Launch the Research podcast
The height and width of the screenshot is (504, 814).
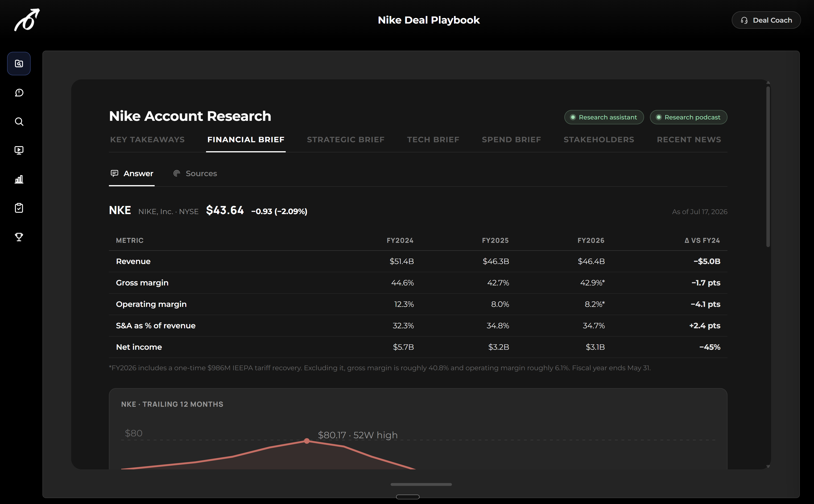689,117
